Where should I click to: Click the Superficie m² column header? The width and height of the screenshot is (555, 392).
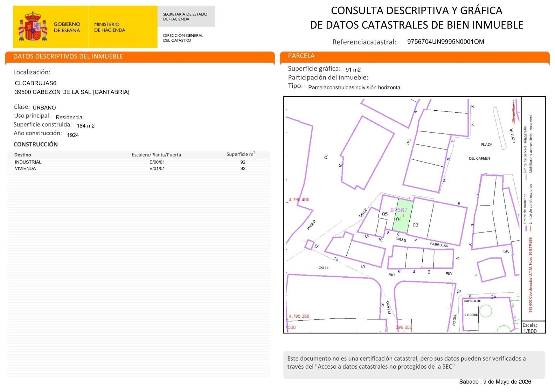241,154
